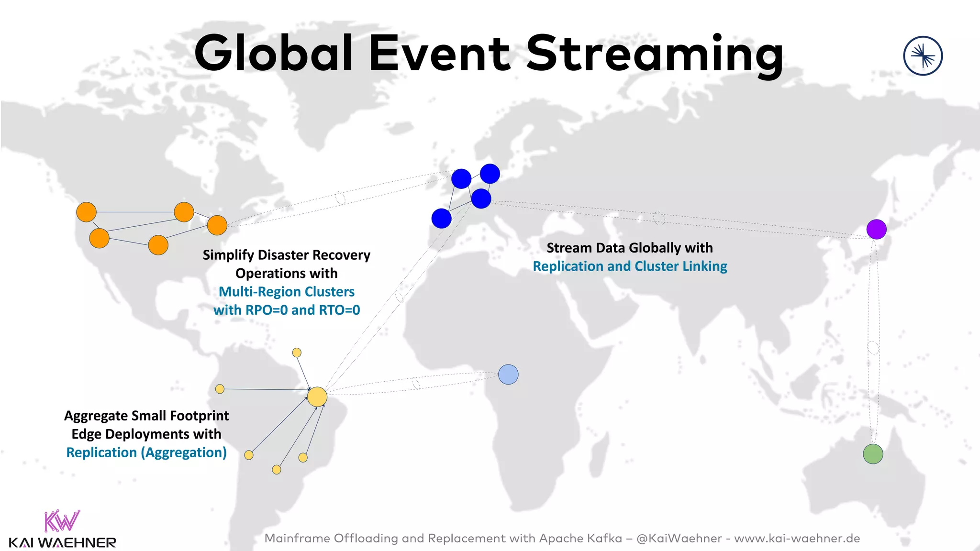Click the Multi-Region Clusters blue text
This screenshot has height=551, width=980.
pyautogui.click(x=286, y=292)
